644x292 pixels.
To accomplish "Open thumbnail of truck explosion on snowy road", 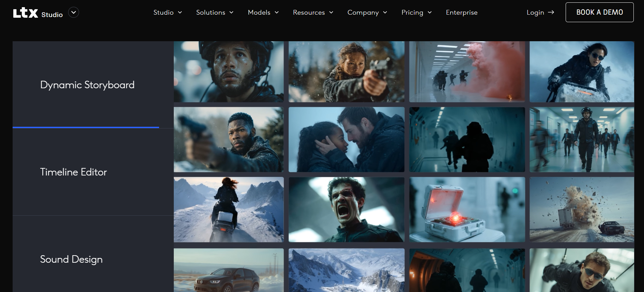I will pyautogui.click(x=582, y=210).
